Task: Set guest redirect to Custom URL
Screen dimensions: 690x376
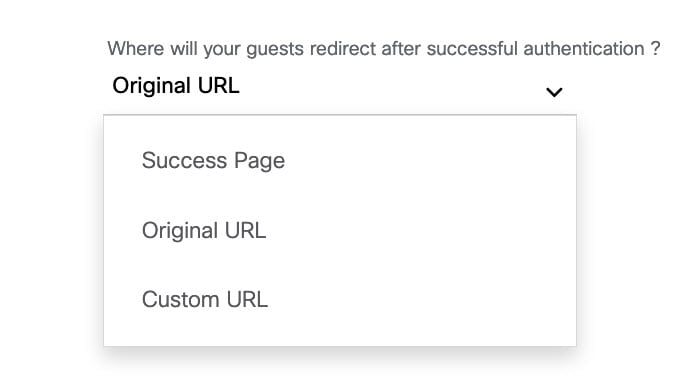Action: 340,299
